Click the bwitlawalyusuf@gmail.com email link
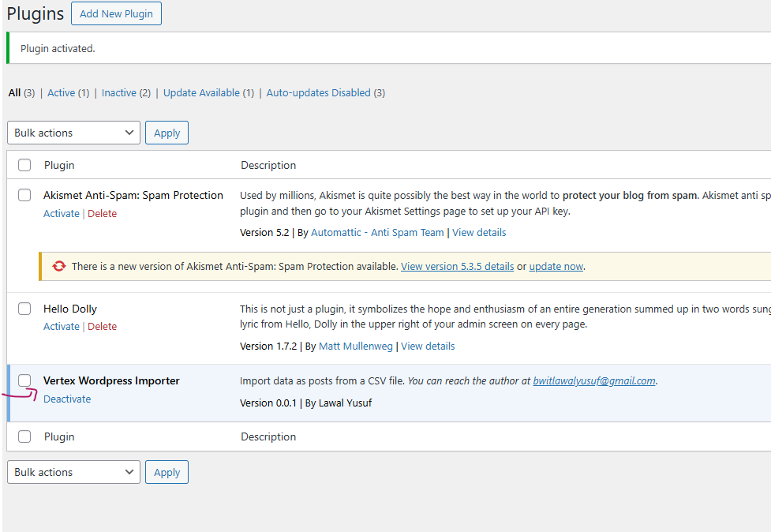The height and width of the screenshot is (532, 771). coord(594,381)
